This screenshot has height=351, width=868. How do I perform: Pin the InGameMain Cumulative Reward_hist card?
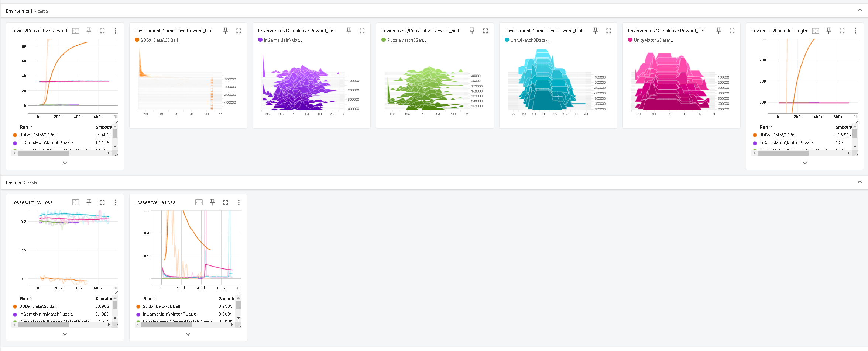pyautogui.click(x=349, y=31)
